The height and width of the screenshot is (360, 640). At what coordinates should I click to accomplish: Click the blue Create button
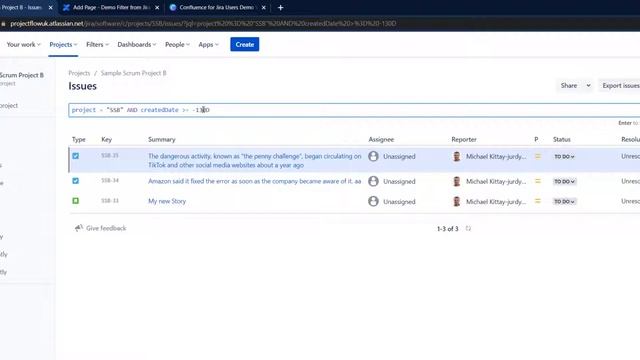(244, 44)
